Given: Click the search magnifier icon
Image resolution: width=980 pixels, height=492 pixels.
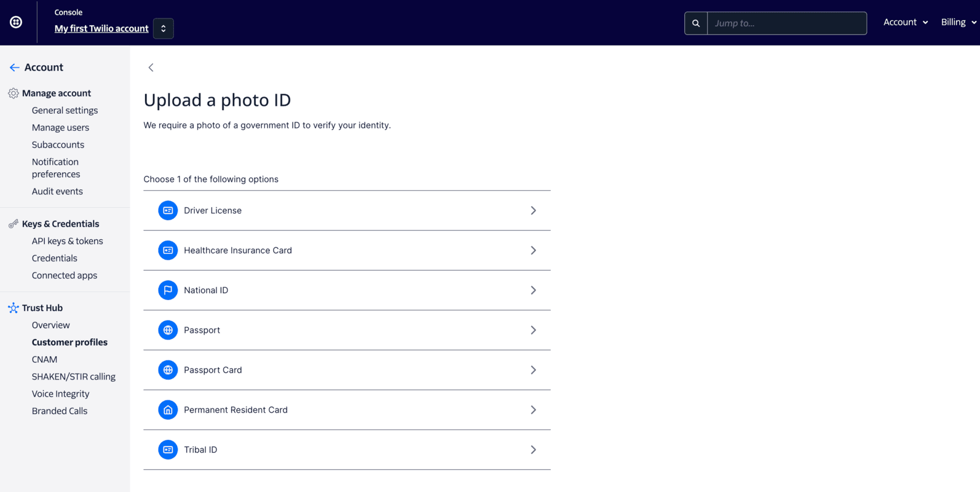Looking at the screenshot, I should pyautogui.click(x=696, y=23).
